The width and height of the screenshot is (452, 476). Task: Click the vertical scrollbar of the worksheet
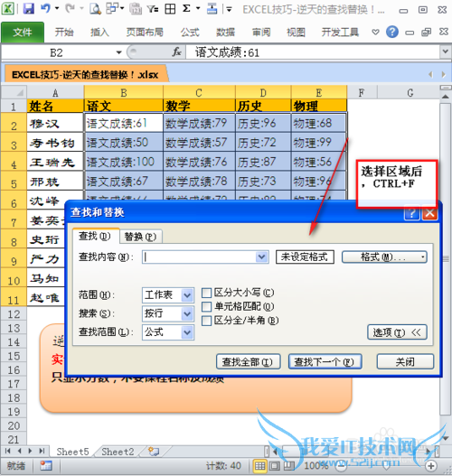pyautogui.click(x=446, y=258)
